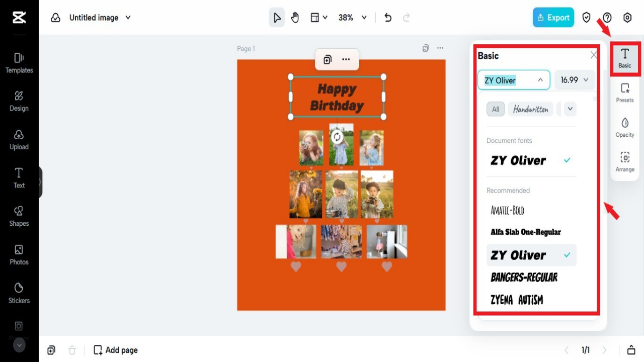Switch to the Basic tab
644x362 pixels.
pyautogui.click(x=625, y=58)
